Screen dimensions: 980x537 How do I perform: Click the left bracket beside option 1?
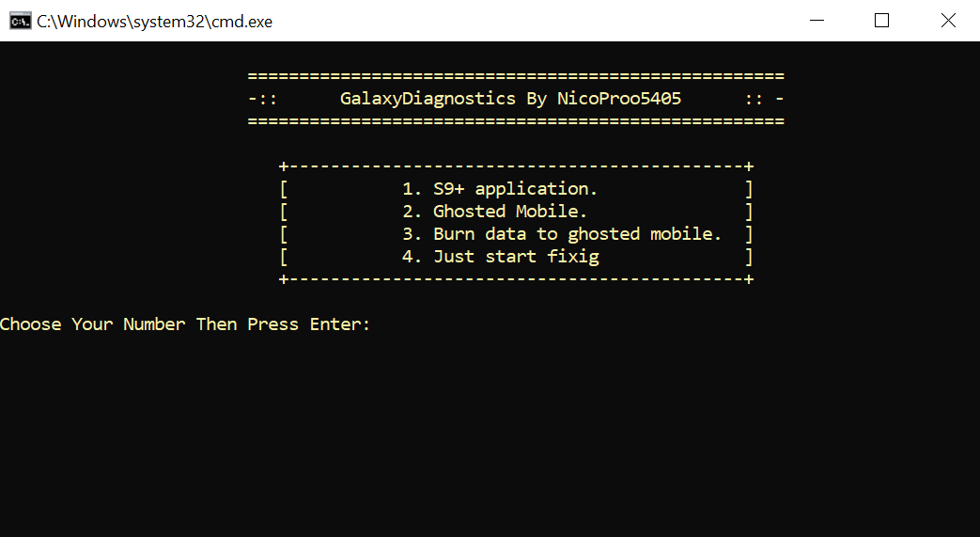[x=284, y=189]
